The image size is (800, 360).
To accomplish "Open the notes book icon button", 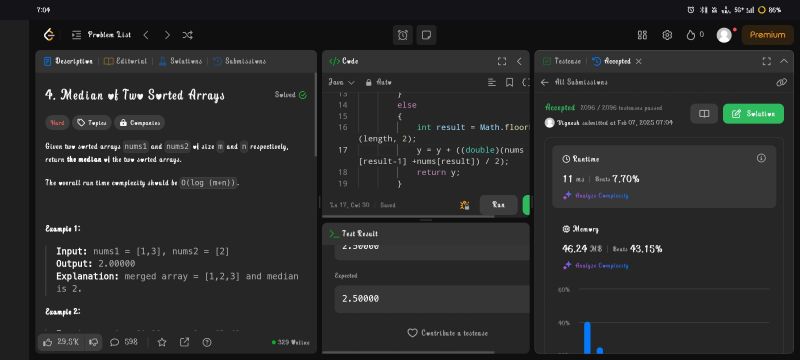I will click(704, 114).
